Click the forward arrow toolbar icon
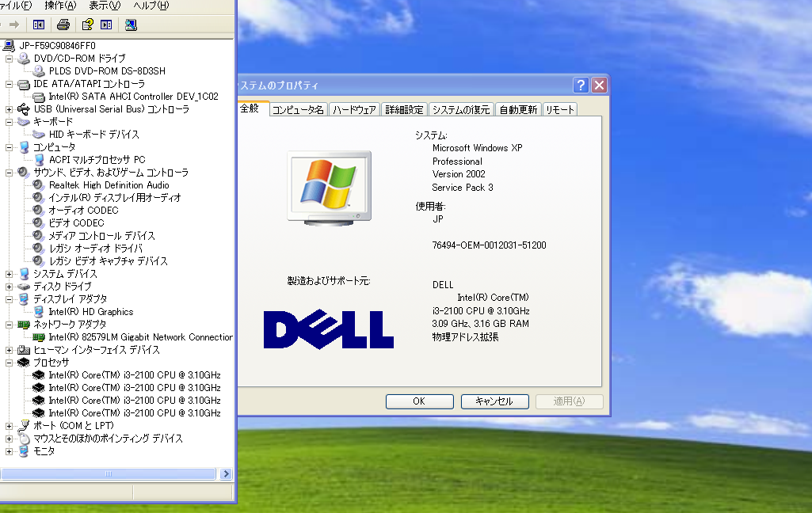This screenshot has width=812, height=513. point(14,25)
